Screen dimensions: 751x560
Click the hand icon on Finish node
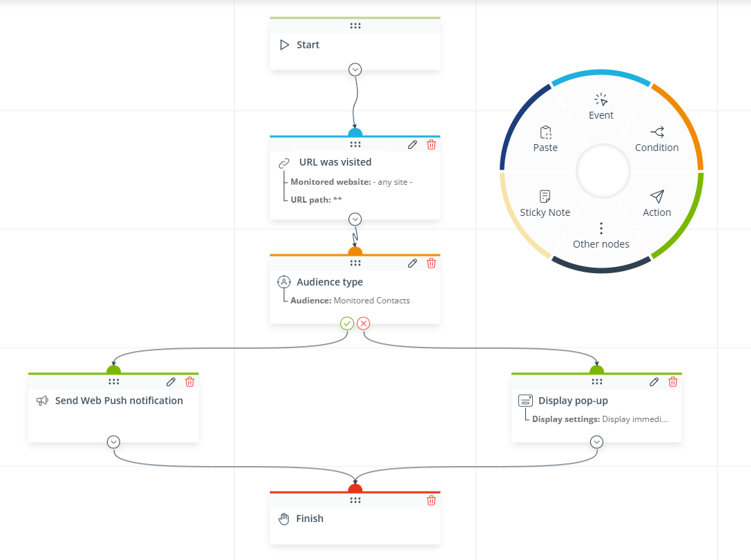tap(284, 519)
